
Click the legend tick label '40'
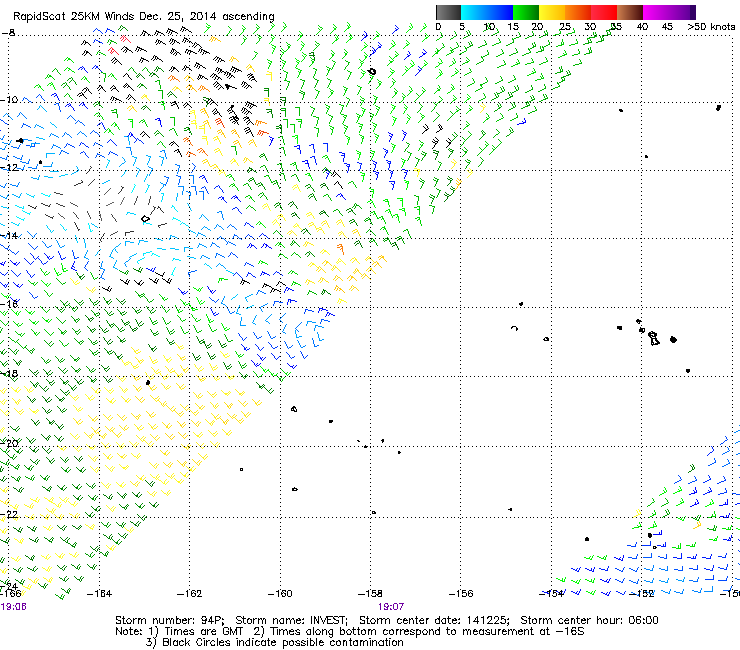click(x=642, y=27)
